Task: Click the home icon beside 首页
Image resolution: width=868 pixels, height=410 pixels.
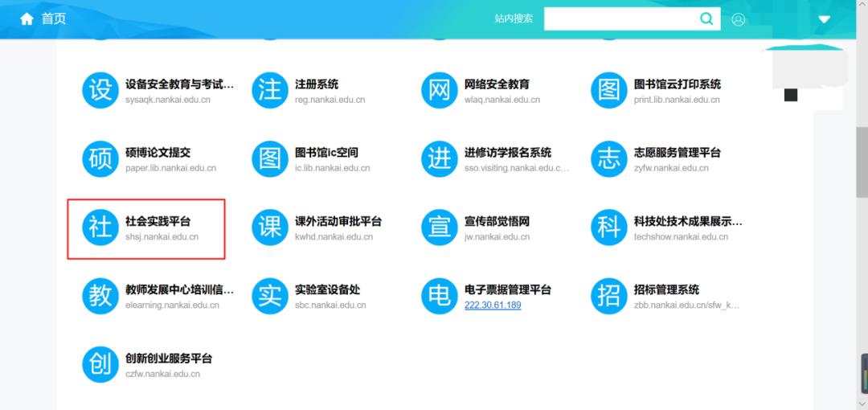Action: (x=27, y=18)
